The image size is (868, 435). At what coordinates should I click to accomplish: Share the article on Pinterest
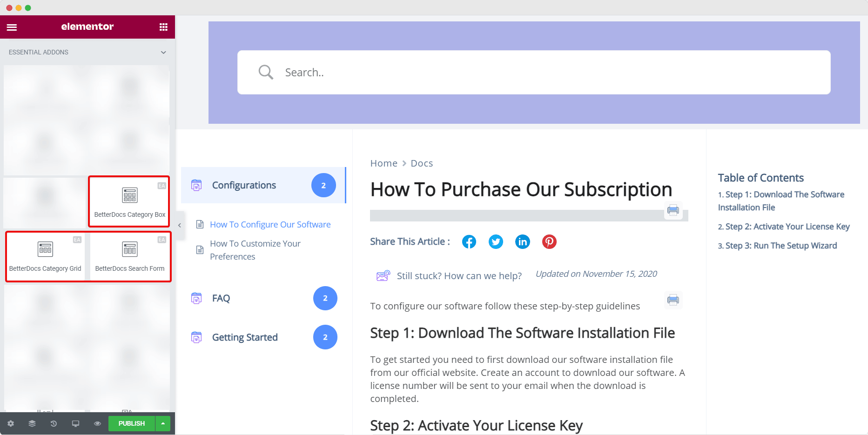click(549, 241)
